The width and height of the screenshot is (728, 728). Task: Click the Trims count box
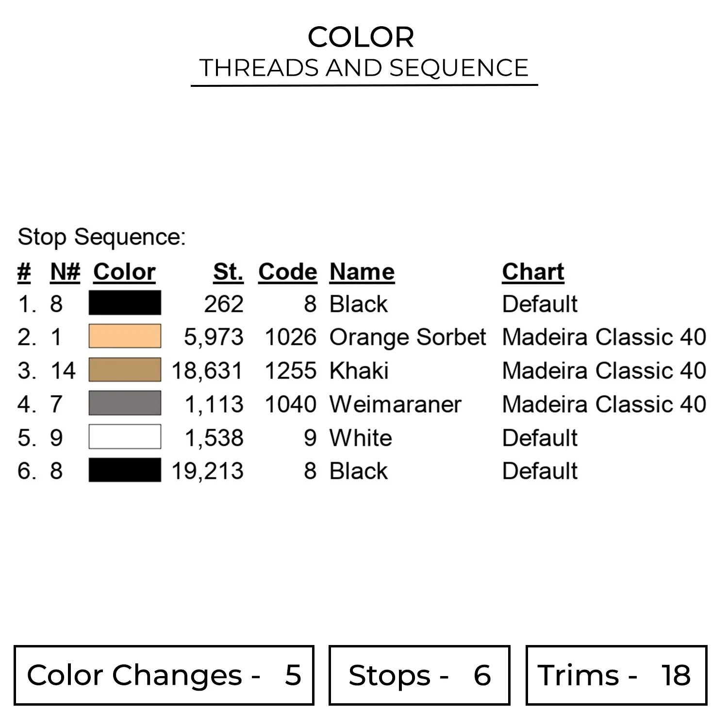[616, 675]
